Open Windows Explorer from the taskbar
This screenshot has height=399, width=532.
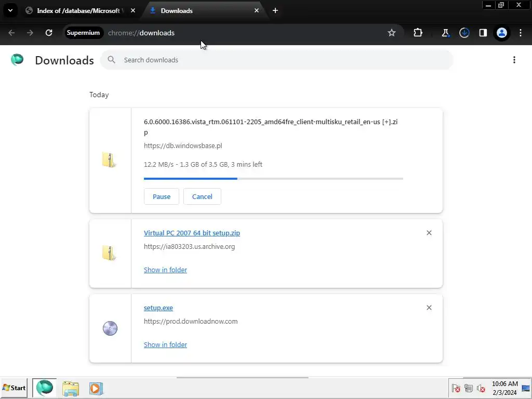[71, 389]
